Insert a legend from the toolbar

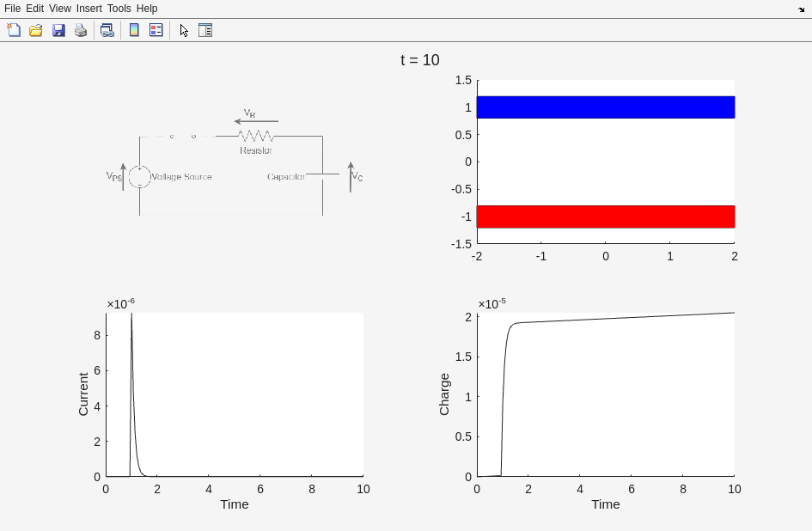pos(156,30)
